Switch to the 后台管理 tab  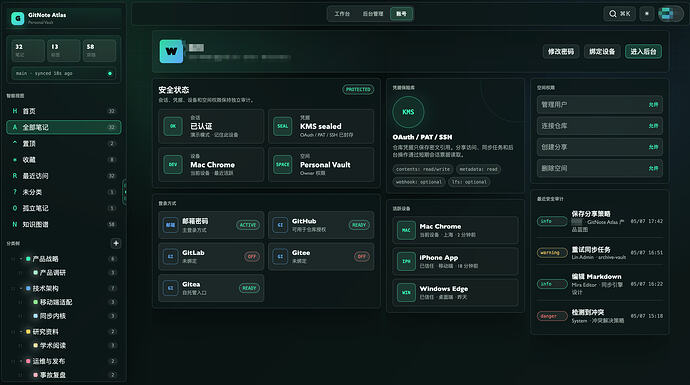pos(373,14)
